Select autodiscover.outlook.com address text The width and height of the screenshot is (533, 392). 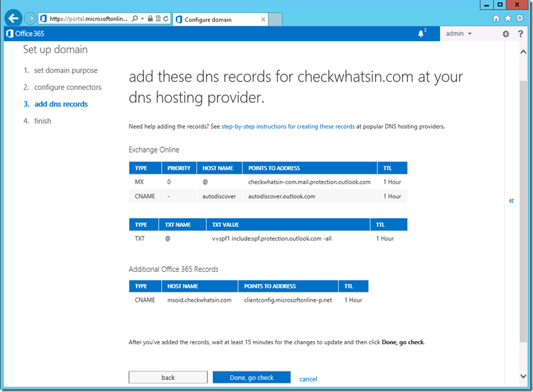click(282, 196)
